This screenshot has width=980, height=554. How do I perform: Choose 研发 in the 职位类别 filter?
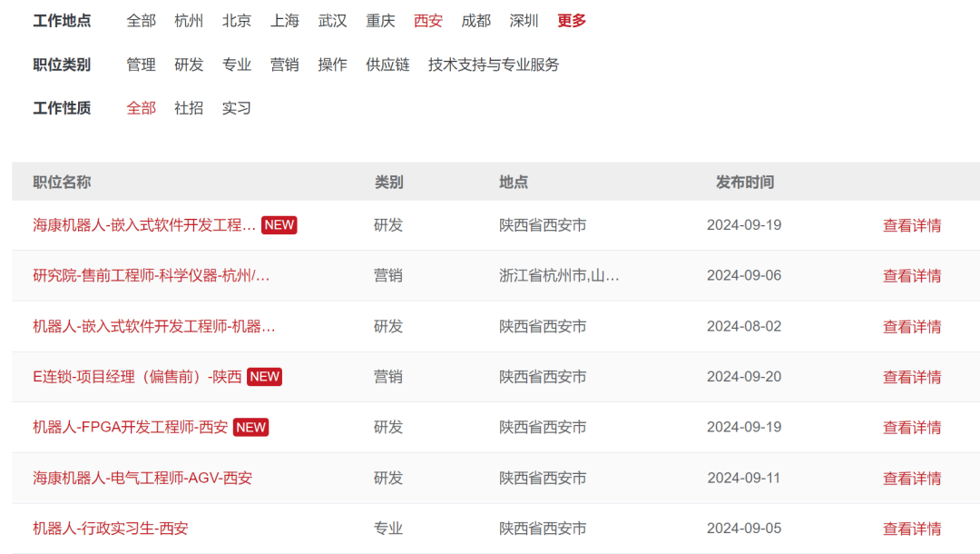[189, 64]
